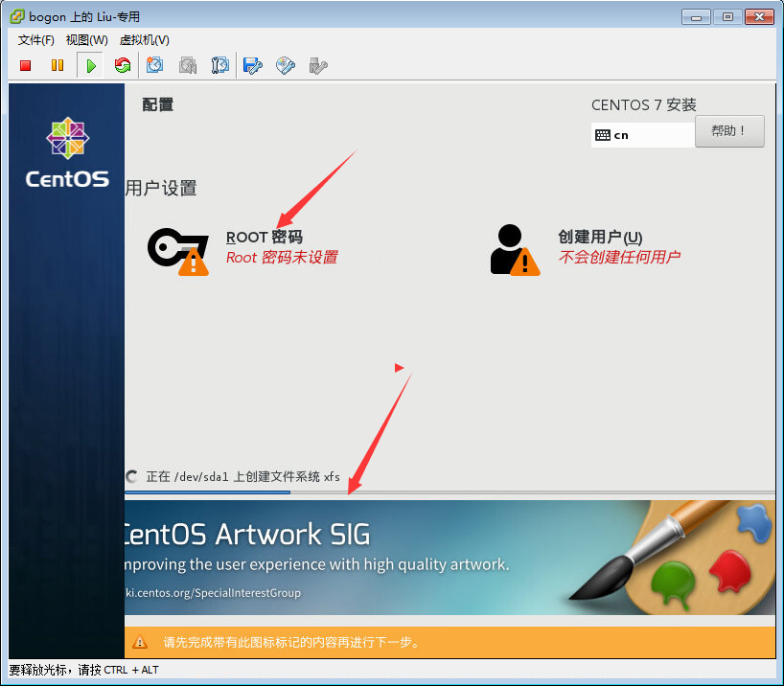Image resolution: width=784 pixels, height=686 pixels.
Task: Click the '正在 /dev/sda1 上创建文件系统 xfs' status
Action: point(243,476)
